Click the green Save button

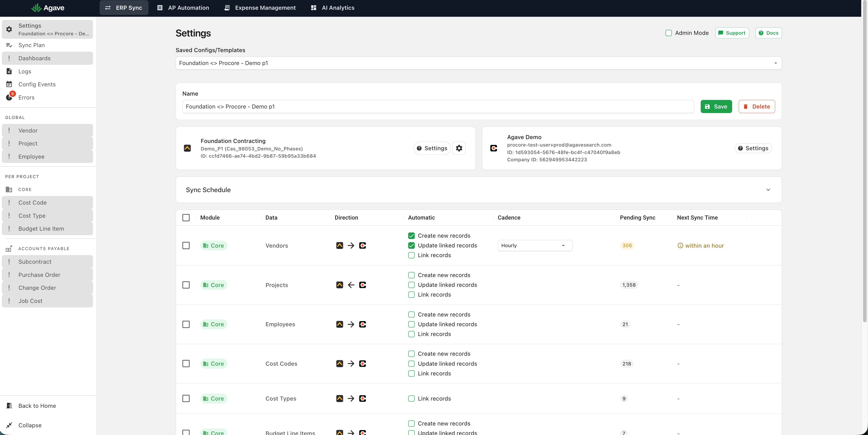[716, 106]
